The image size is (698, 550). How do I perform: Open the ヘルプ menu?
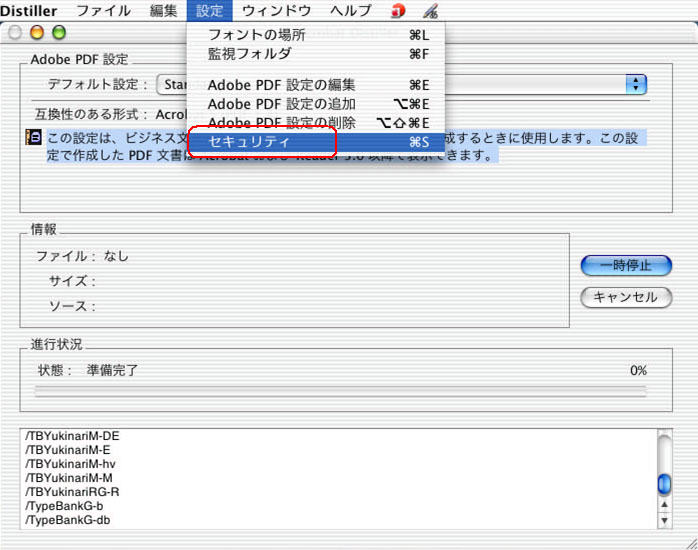pos(351,11)
